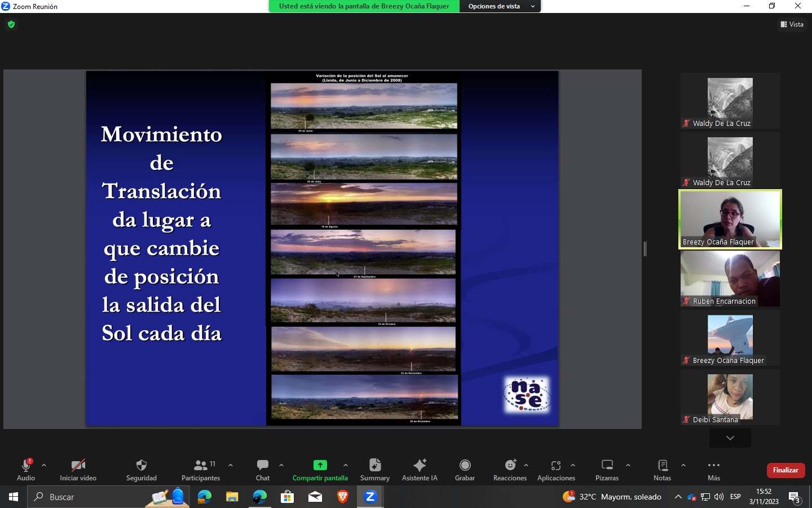The width and height of the screenshot is (812, 508).
Task: Select Deibi Santana video tile
Action: [x=730, y=397]
